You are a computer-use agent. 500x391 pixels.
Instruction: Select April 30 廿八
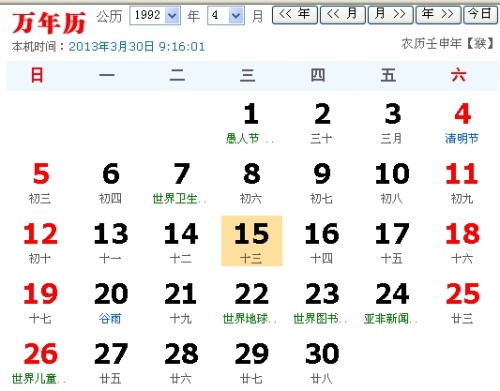pos(322,363)
